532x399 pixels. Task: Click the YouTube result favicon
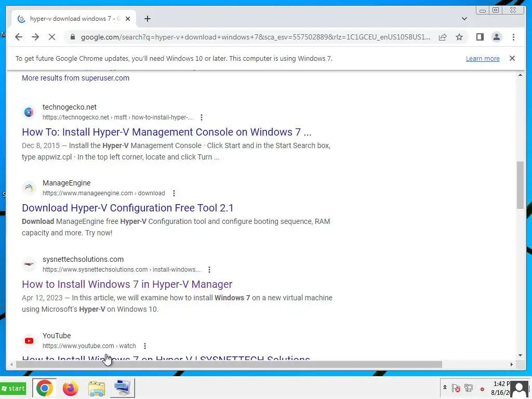(x=29, y=341)
